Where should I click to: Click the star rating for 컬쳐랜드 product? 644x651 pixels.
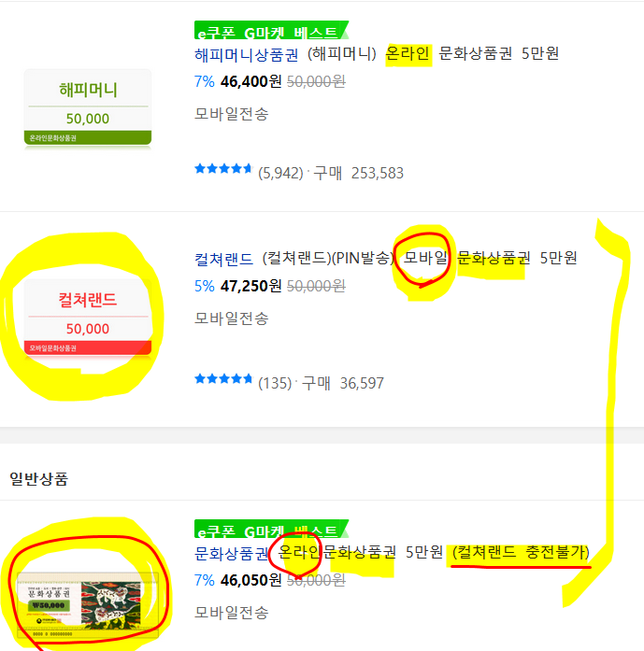point(223,378)
